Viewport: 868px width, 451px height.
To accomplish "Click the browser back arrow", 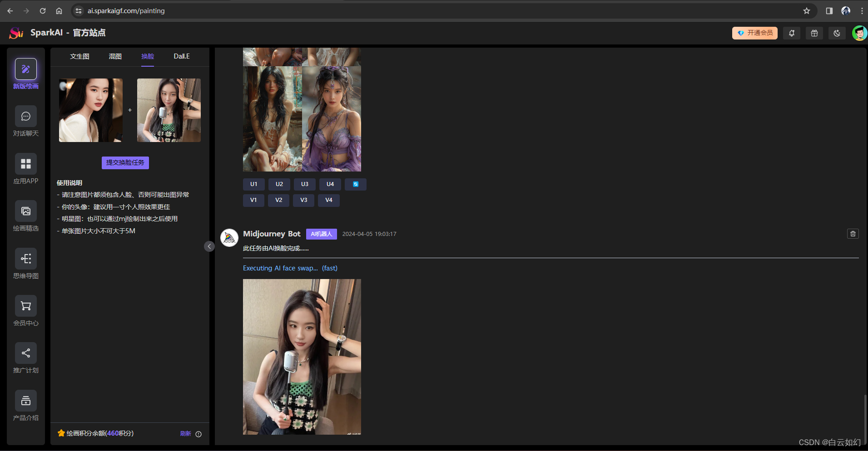I will [10, 11].
